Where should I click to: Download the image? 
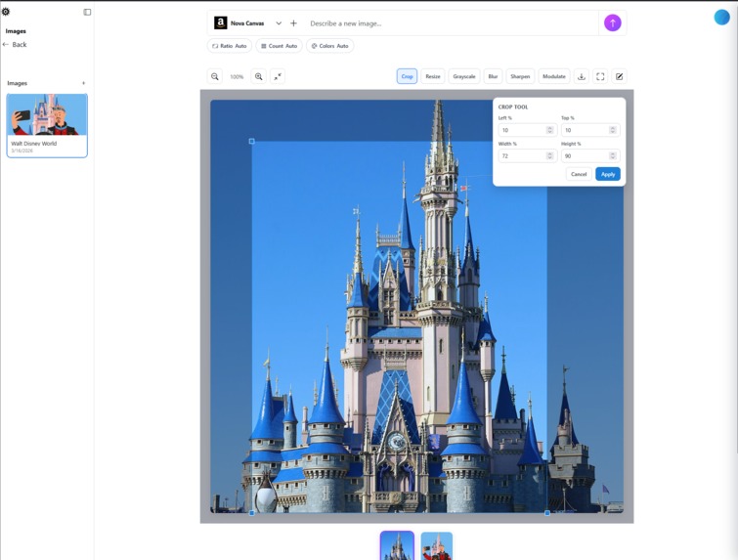tap(582, 76)
